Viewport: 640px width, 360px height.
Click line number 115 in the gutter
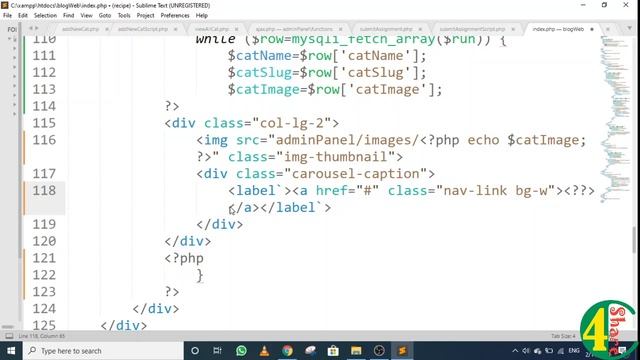[44, 123]
